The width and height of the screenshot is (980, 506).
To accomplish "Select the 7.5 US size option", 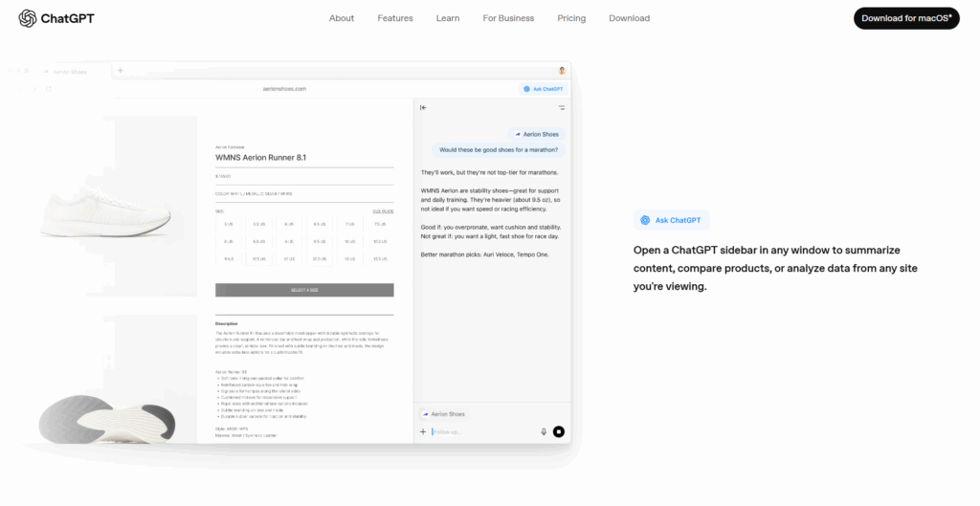I will point(380,224).
